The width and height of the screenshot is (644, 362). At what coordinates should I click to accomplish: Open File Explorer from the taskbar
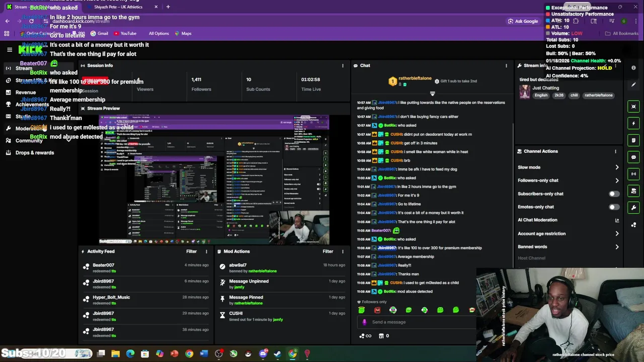pos(115,354)
